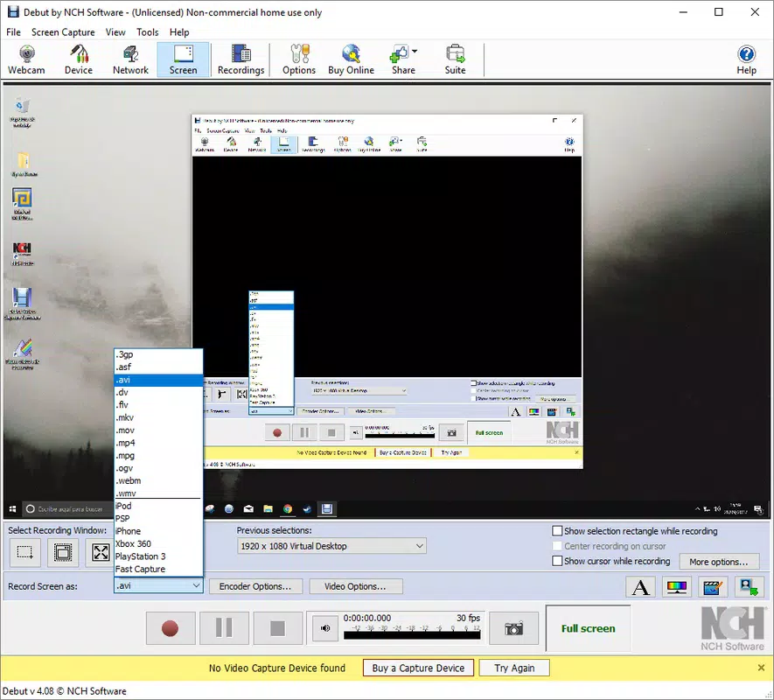Choose Fast Capture from the format list
Viewport: 774px width, 700px height.
158,569
